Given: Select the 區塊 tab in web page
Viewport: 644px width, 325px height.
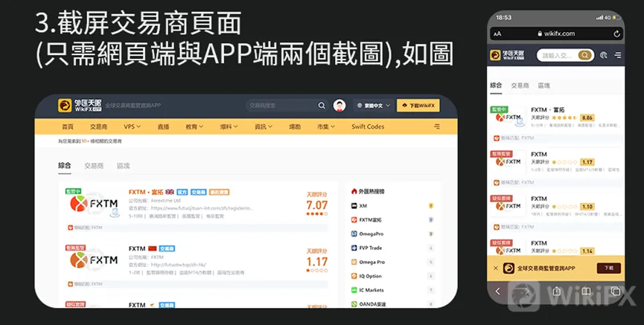Looking at the screenshot, I should coord(123,166).
